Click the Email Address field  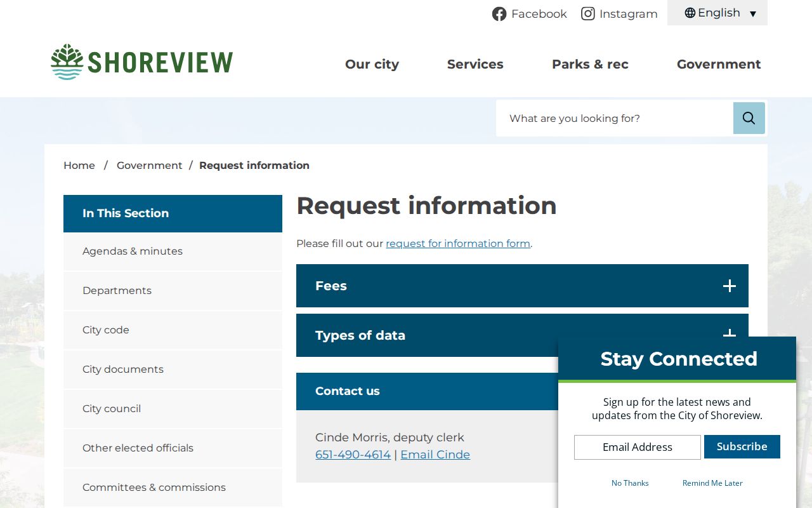(638, 447)
